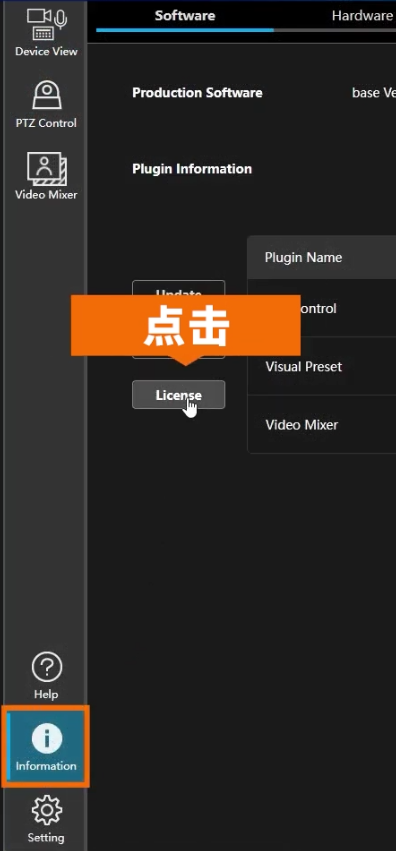Image resolution: width=396 pixels, height=851 pixels.
Task: Select the Visual Preset plugin row
Action: [x=322, y=366]
